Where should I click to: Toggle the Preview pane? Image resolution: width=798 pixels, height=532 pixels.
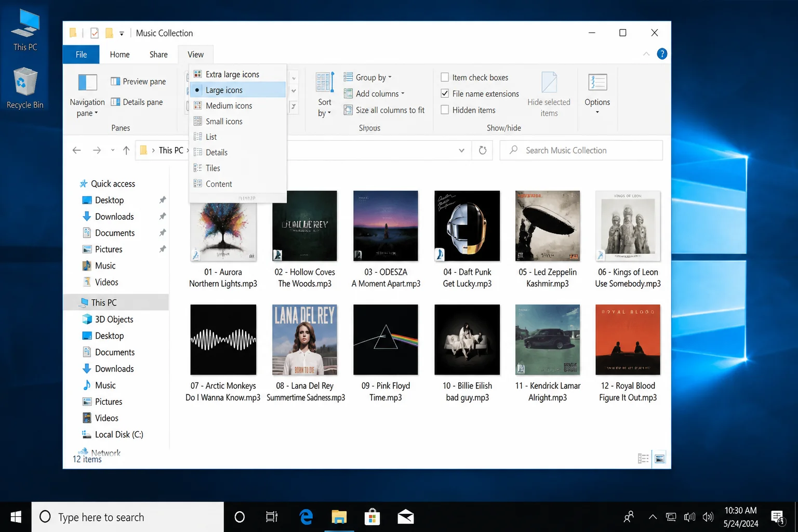click(x=138, y=82)
